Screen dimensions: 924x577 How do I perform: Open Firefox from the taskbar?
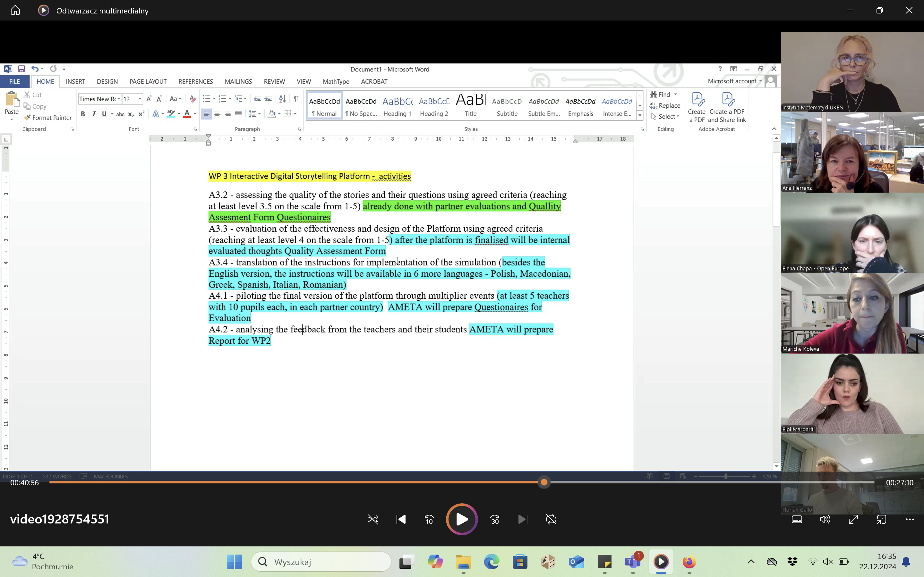point(689,562)
